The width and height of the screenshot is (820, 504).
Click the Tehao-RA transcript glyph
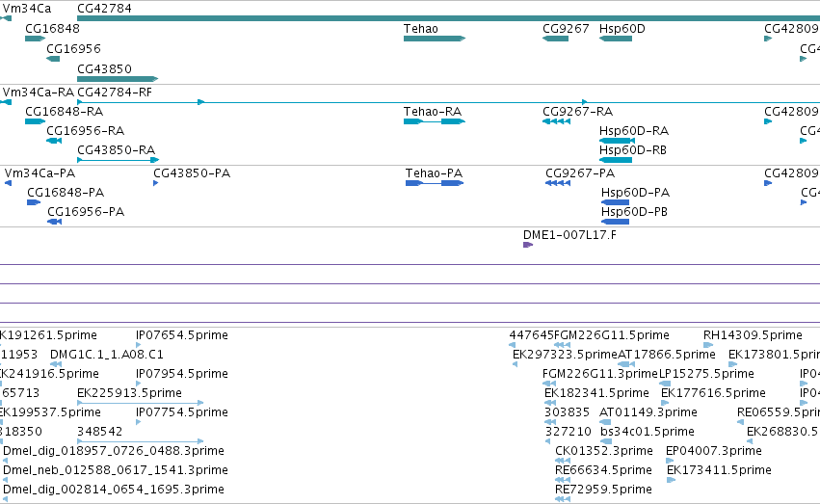click(434, 121)
